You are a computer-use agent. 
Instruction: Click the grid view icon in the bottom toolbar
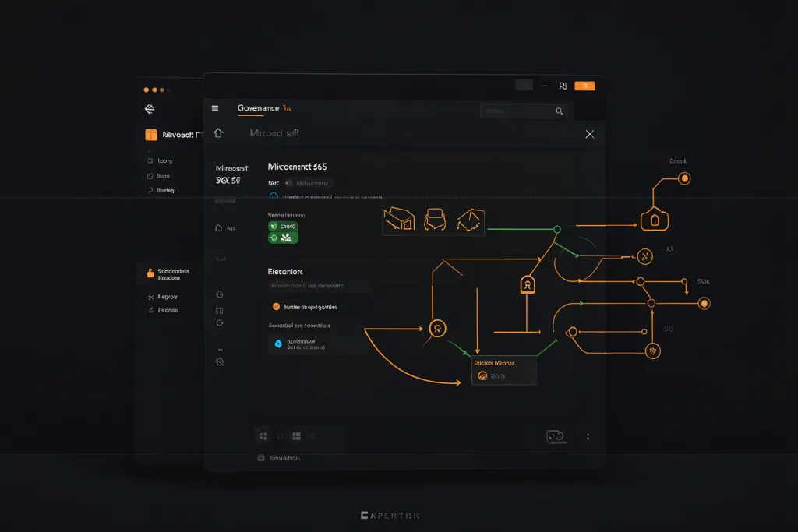296,436
